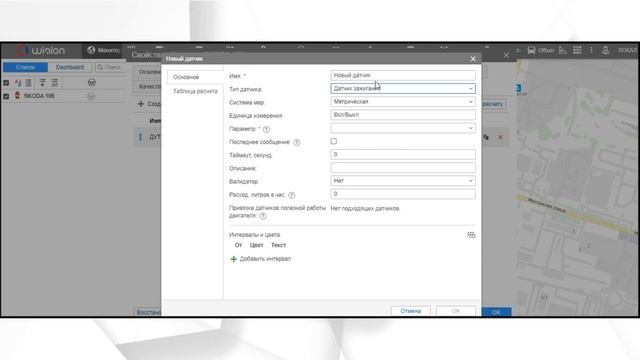Open the Тип датчика dropdown
The width and height of the screenshot is (640, 360).
click(x=402, y=88)
